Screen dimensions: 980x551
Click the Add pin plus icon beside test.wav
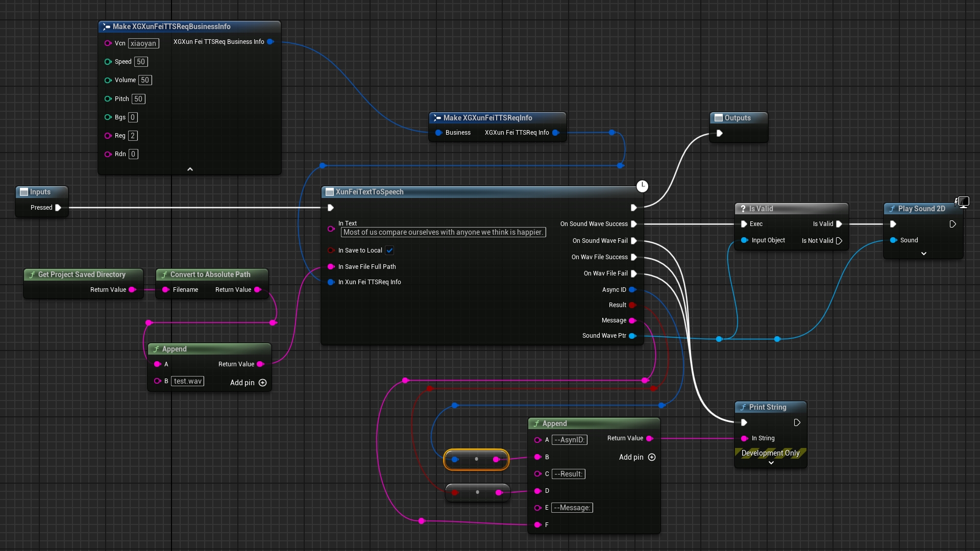click(263, 383)
